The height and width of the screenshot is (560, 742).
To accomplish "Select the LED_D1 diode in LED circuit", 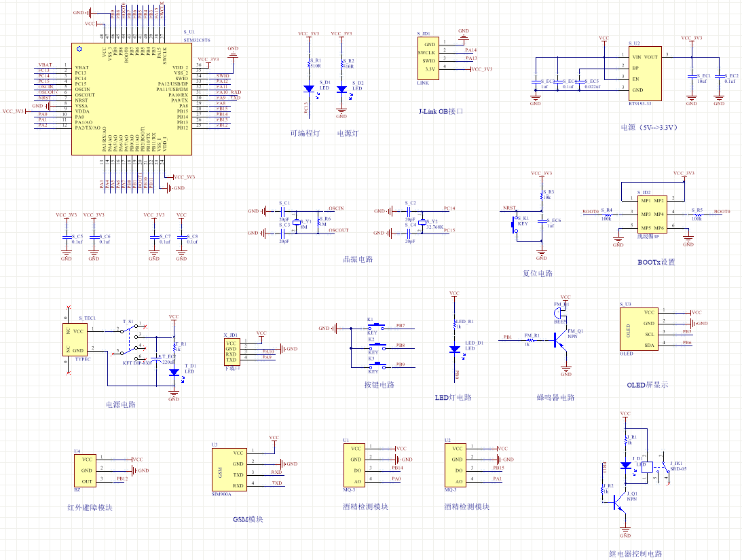I will [x=455, y=349].
